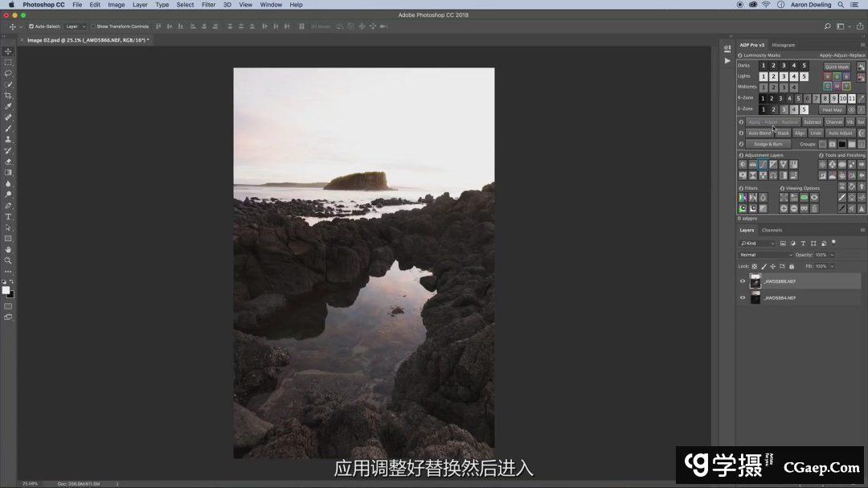Activate the Zoom tool

tap(9, 260)
